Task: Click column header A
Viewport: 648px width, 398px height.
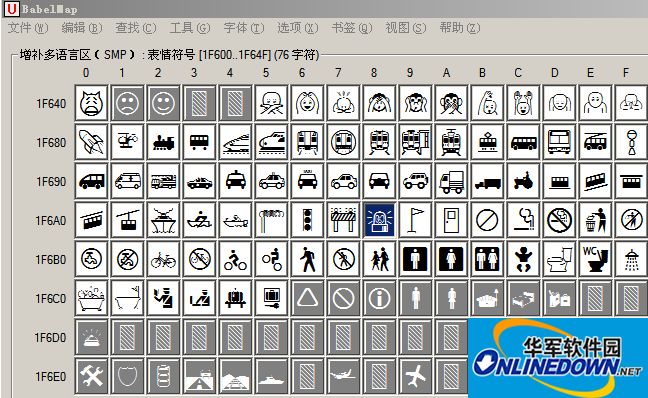Action: pyautogui.click(x=446, y=73)
